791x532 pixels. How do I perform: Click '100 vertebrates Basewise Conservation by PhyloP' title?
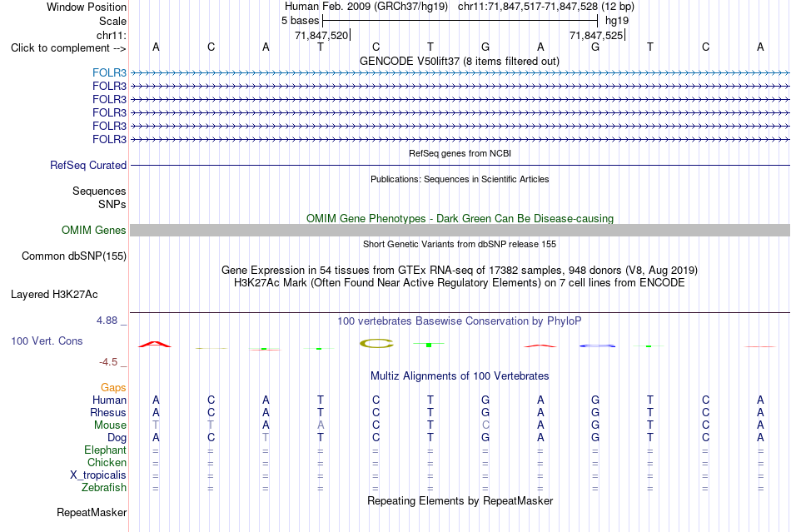click(460, 321)
